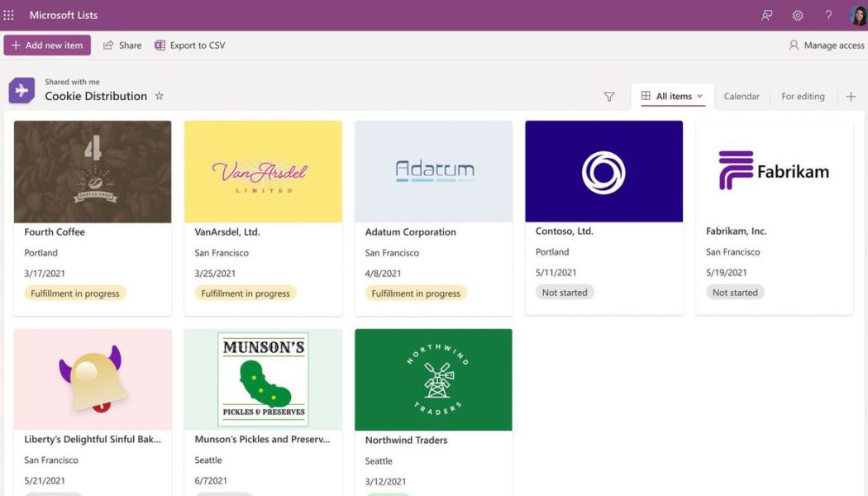Open the settings gear menu
This screenshot has height=496, width=868.
coord(797,15)
